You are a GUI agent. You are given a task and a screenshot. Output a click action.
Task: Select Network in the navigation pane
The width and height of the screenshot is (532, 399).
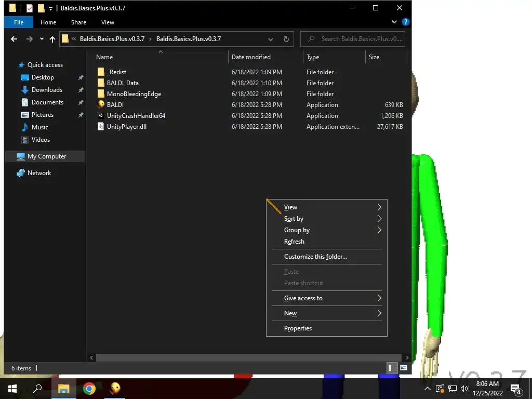click(x=39, y=173)
